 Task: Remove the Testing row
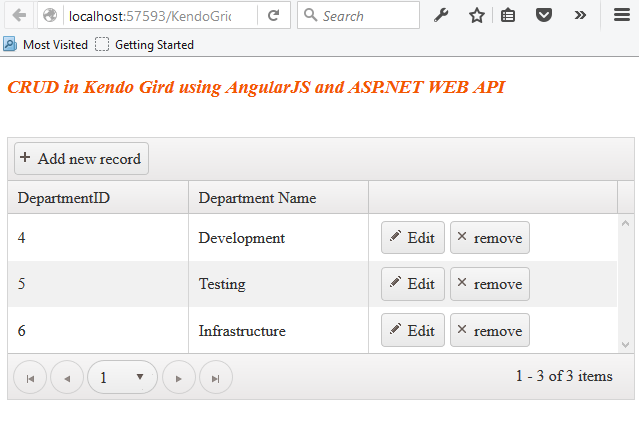[x=490, y=284]
